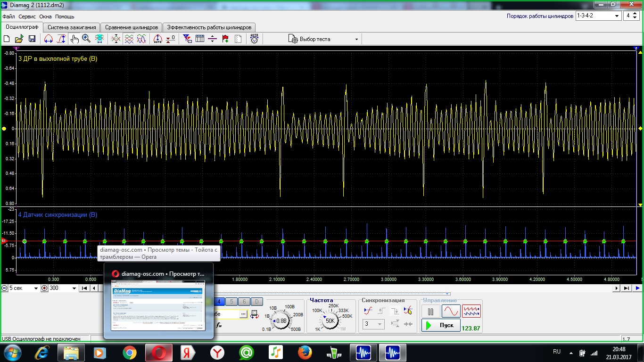Open the 300 zoom value dropdown

(63, 288)
